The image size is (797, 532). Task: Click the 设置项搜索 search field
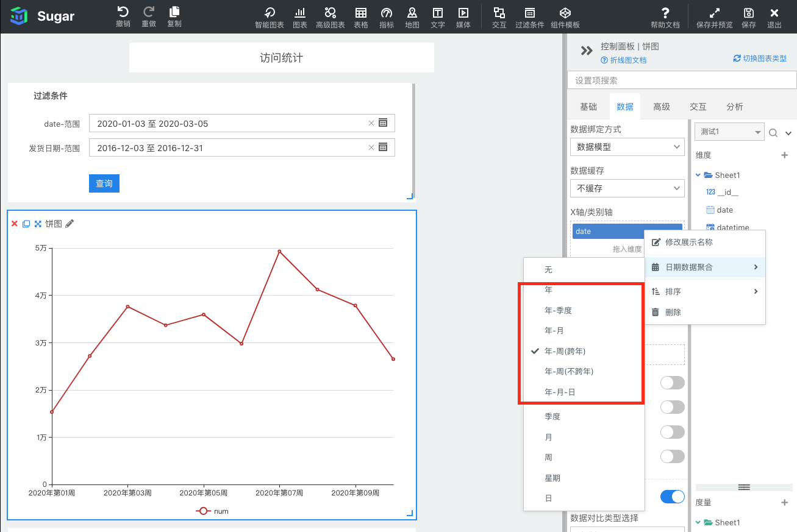pos(682,80)
